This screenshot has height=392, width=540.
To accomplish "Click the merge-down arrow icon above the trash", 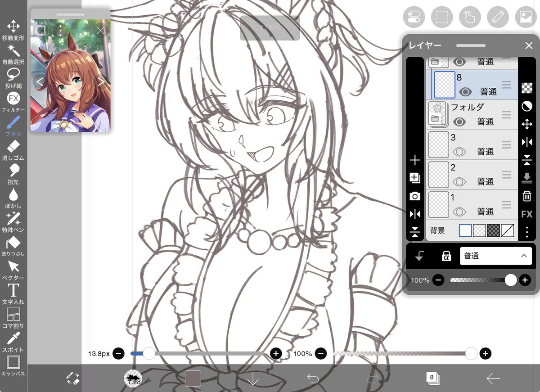I will 526,179.
